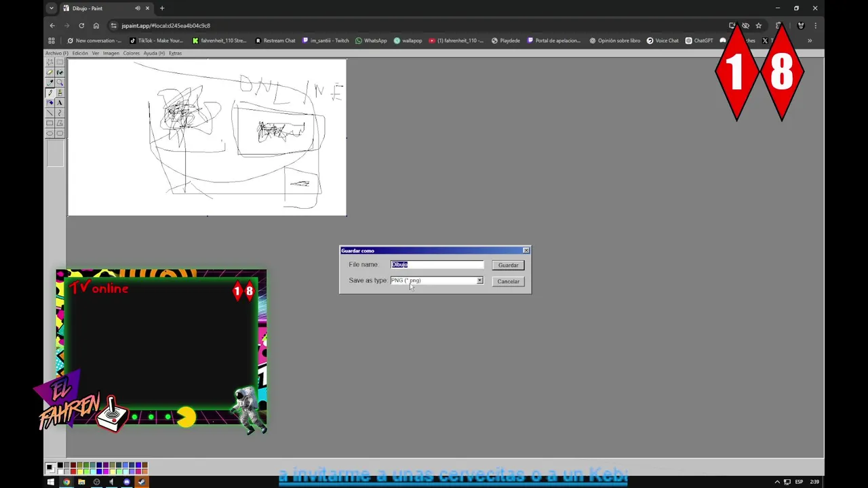Select the red palette color

click(x=73, y=472)
